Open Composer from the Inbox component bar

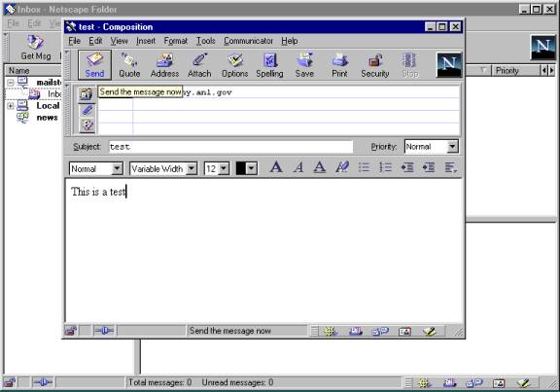(524, 383)
